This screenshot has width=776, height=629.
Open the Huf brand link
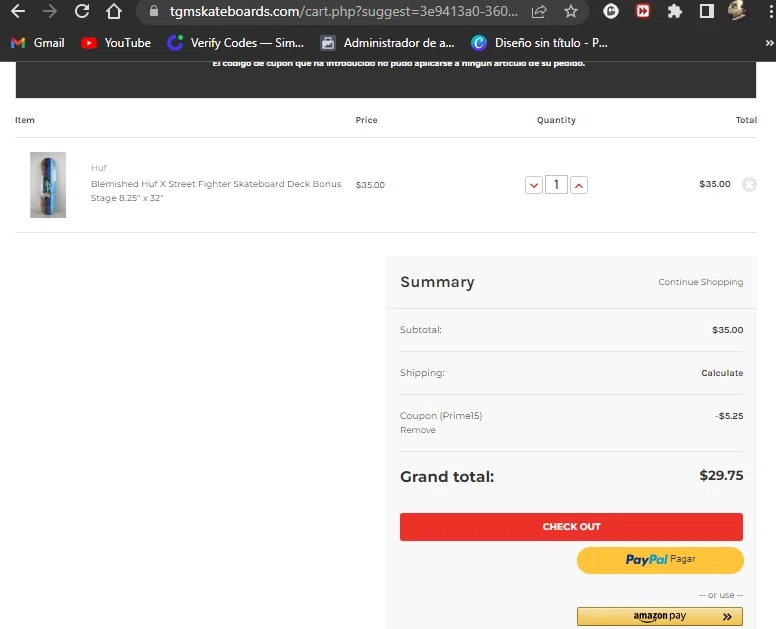pyautogui.click(x=98, y=168)
